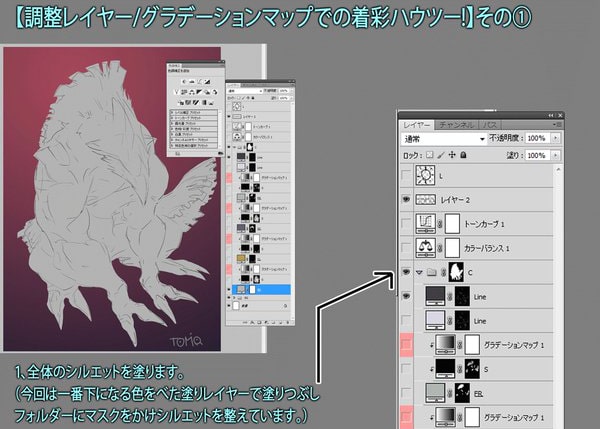The width and height of the screenshot is (600, 429).
Task: Switch to the レイヤー tab
Action: point(416,125)
